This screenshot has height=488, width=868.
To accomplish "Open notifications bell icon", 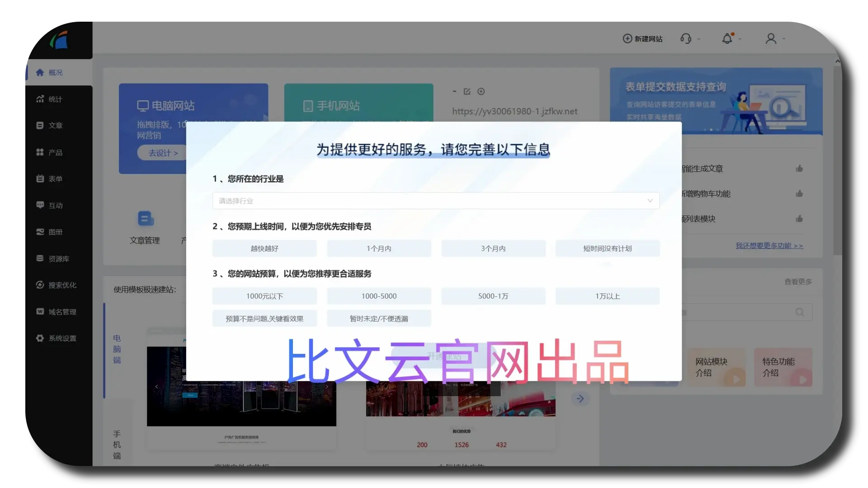I will pyautogui.click(x=727, y=38).
